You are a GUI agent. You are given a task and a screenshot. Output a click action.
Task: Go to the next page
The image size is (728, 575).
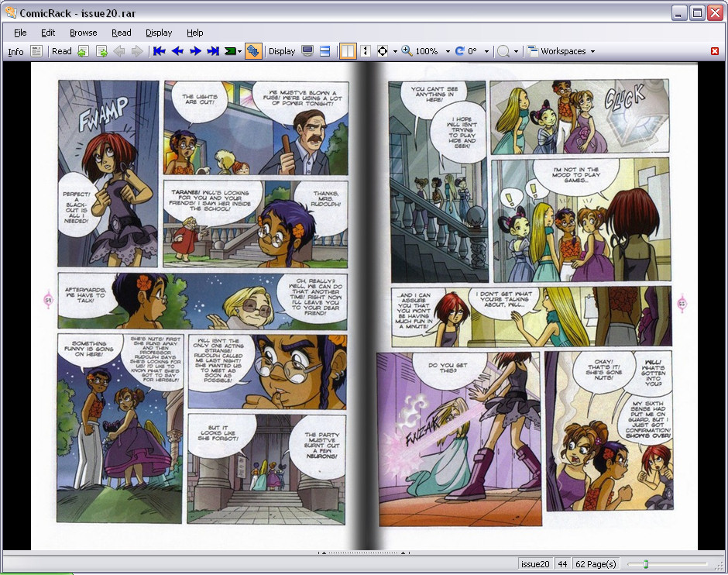(x=195, y=51)
